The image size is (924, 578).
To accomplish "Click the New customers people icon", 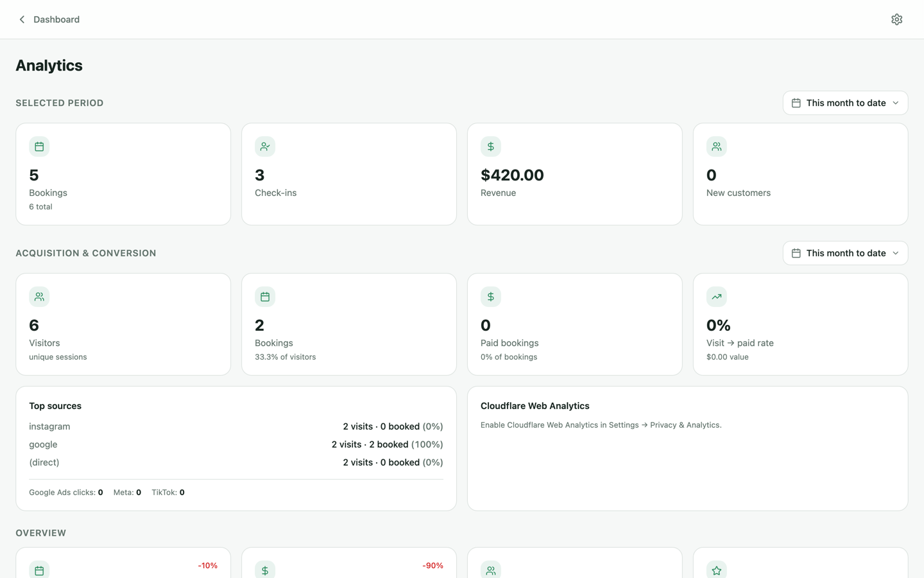I will click(x=717, y=146).
